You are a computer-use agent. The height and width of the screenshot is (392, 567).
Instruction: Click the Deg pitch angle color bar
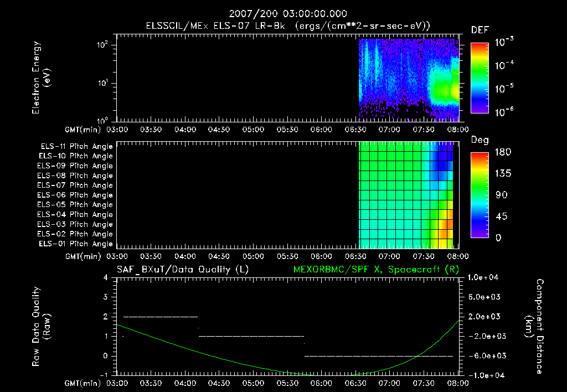(480, 195)
